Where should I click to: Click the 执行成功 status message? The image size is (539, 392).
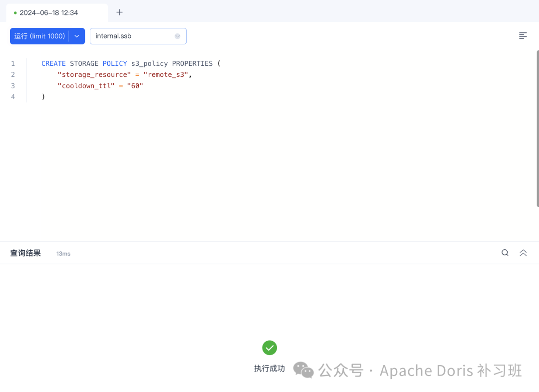coord(269,369)
